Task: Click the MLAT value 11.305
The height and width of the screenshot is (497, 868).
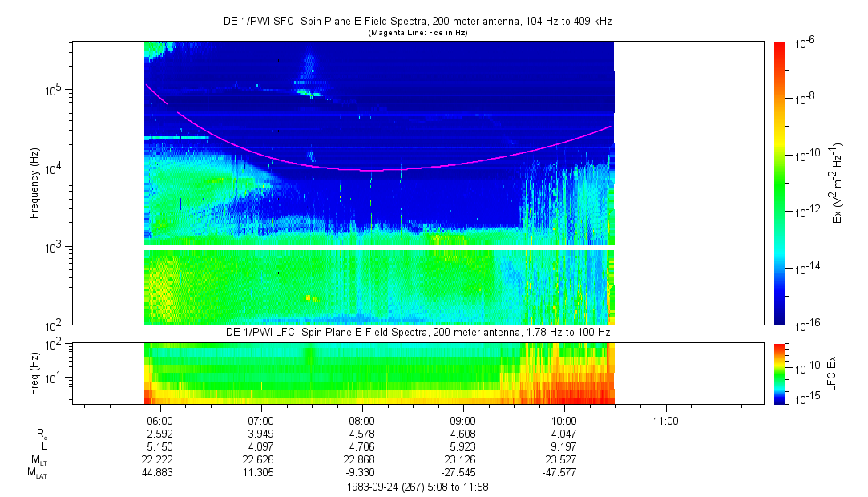Action: (x=259, y=473)
